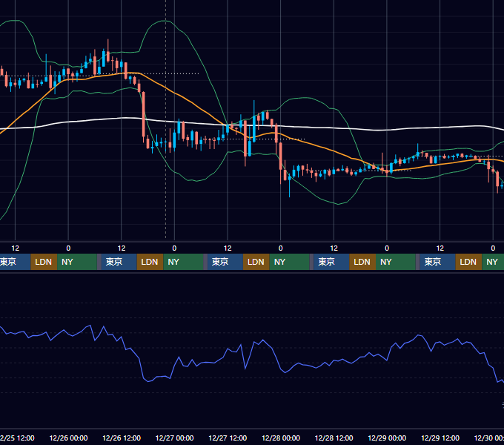Image resolution: width=504 pixels, height=445 pixels.
Task: Select the LDN session block on 12/28
Action: pyautogui.click(x=362, y=262)
